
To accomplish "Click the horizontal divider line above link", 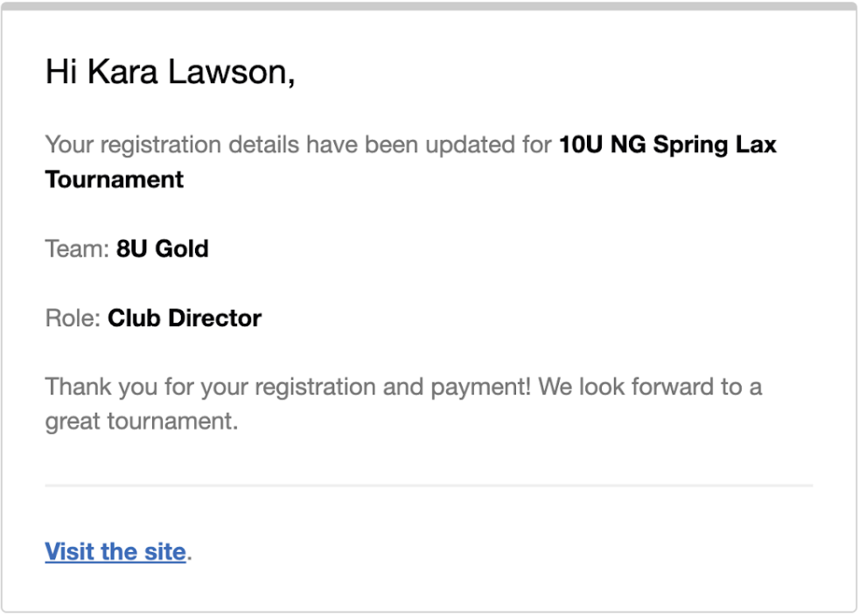I will point(429,485).
